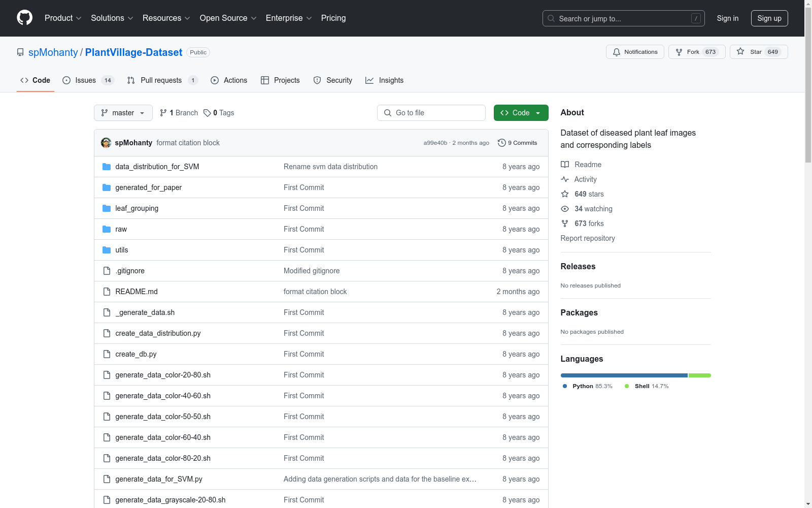Click the Search or jump to field

[x=624, y=18]
